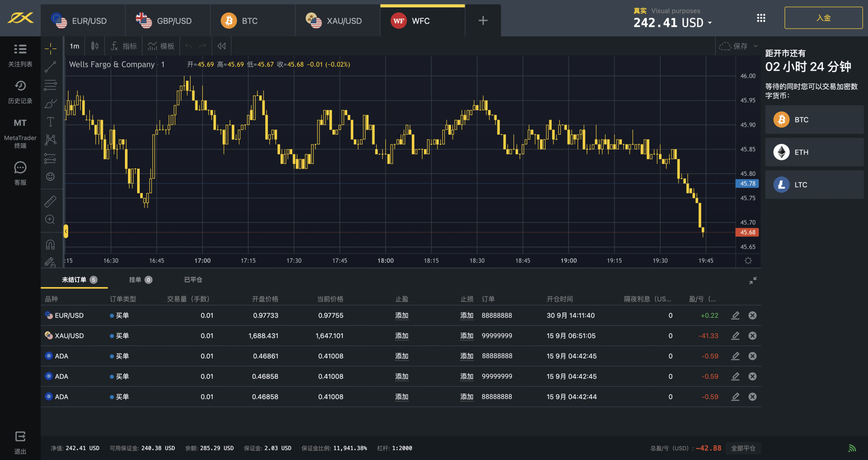Toggle the lock drawings pencil tool
The image size is (868, 460).
pyautogui.click(x=50, y=262)
